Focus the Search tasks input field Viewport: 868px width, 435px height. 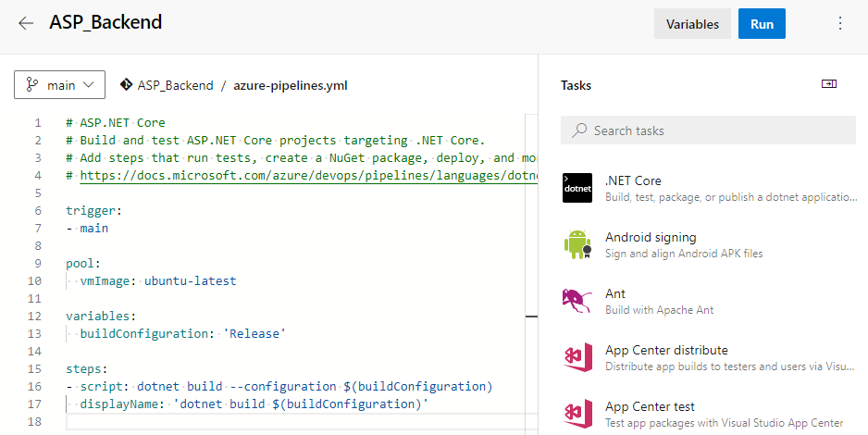tap(708, 130)
